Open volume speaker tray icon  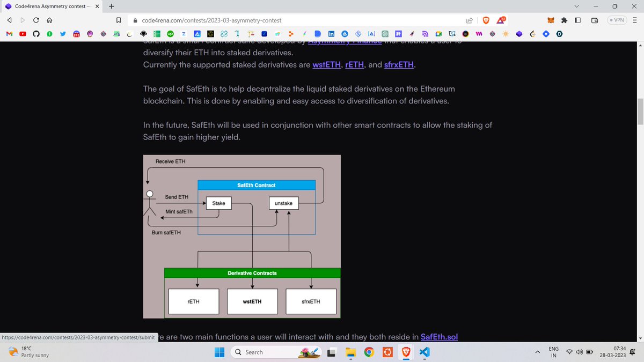pyautogui.click(x=580, y=352)
